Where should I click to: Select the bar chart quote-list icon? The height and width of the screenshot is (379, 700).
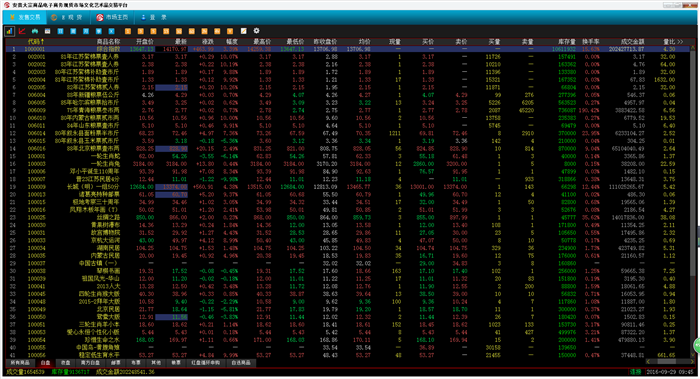click(9, 31)
